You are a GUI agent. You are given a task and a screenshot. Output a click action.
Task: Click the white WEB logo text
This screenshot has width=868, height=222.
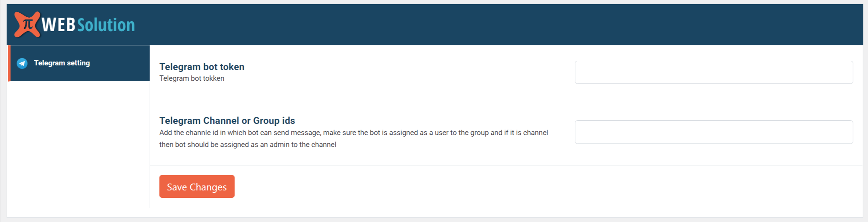58,25
